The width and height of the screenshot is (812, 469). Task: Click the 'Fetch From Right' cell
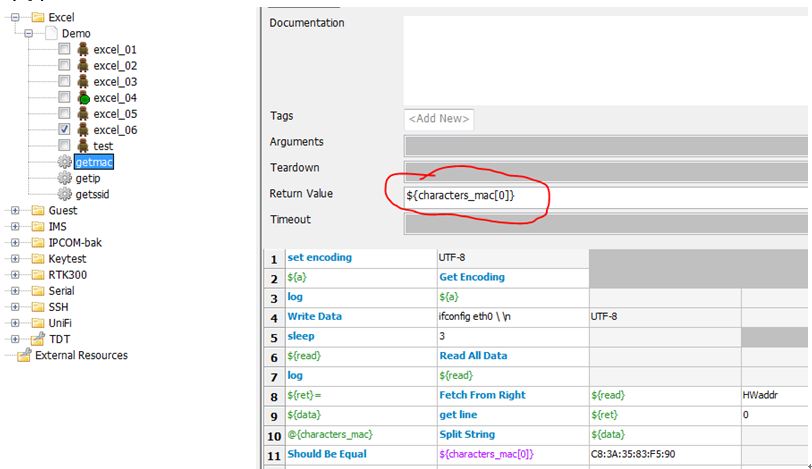[x=513, y=395]
